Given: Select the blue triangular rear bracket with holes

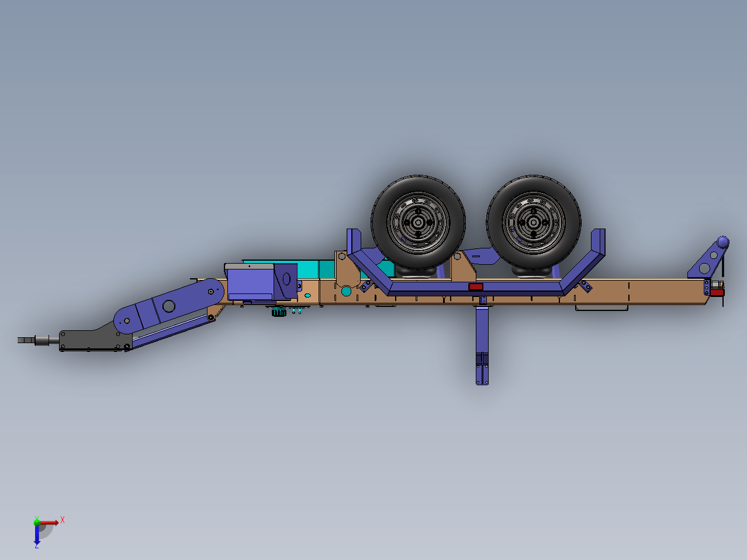Looking at the screenshot, I should pos(707,263).
